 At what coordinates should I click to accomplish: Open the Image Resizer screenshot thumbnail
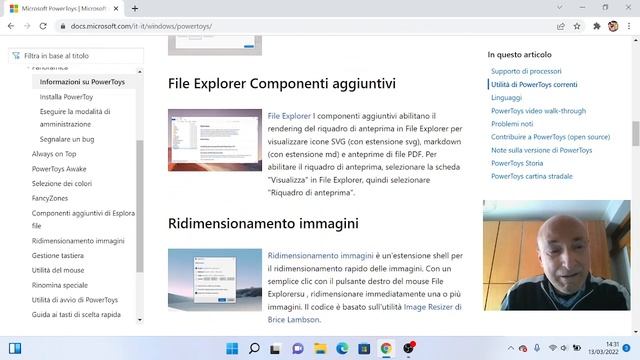pos(215,280)
